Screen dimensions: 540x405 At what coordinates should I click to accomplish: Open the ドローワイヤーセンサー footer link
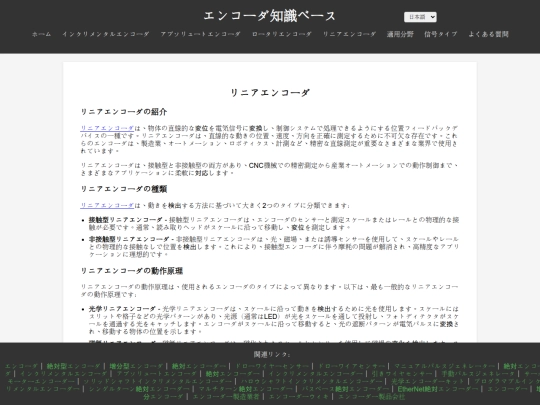click(x=272, y=366)
